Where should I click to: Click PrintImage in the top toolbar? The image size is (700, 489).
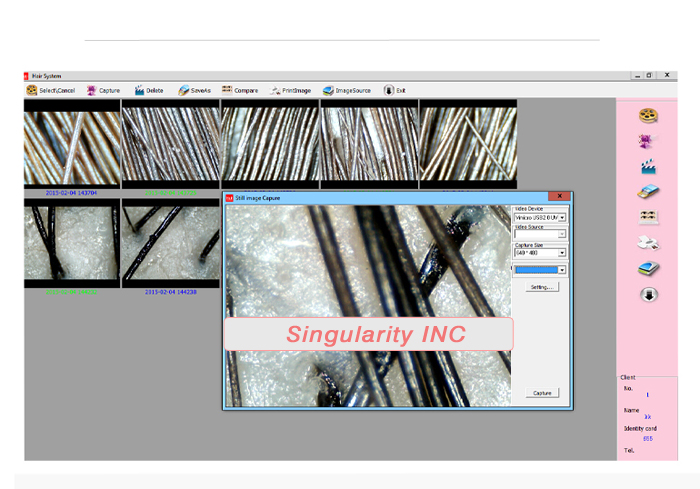pos(290,90)
